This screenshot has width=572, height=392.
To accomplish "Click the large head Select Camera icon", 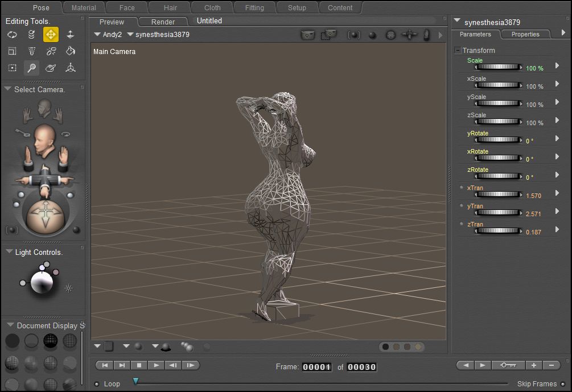I will 44,141.
